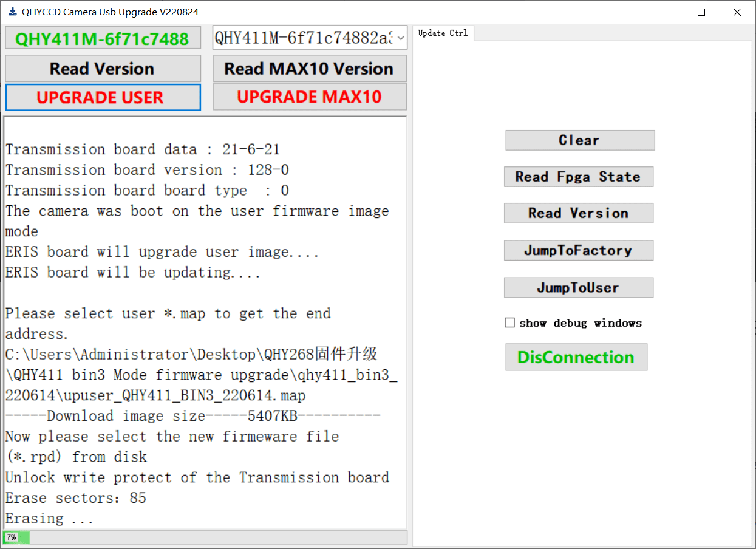This screenshot has width=756, height=549.
Task: Click the log line 'Erase sectors: 85'
Action: (x=76, y=498)
